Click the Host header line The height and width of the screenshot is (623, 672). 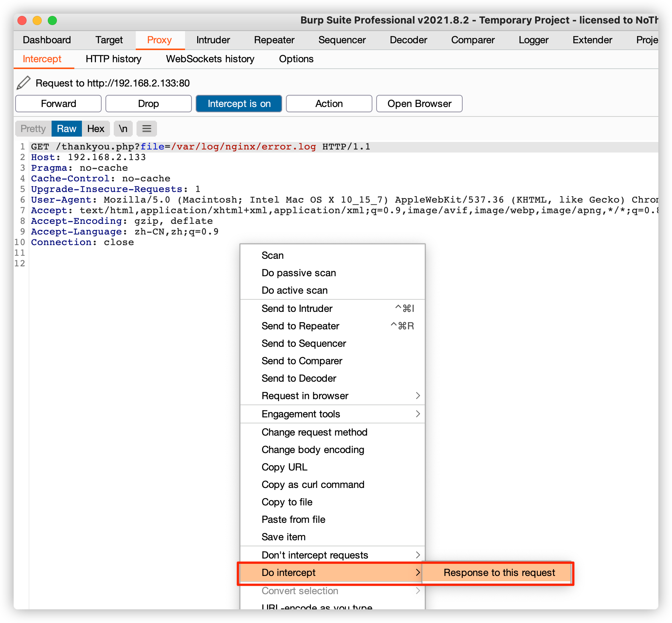(88, 157)
